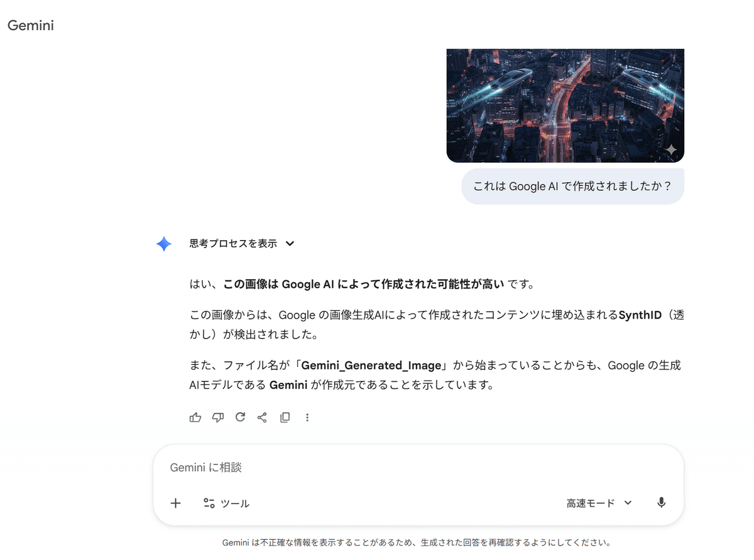Click the Gemini logo text at top
Viewport: 754px width, 560px height.
pyautogui.click(x=30, y=26)
